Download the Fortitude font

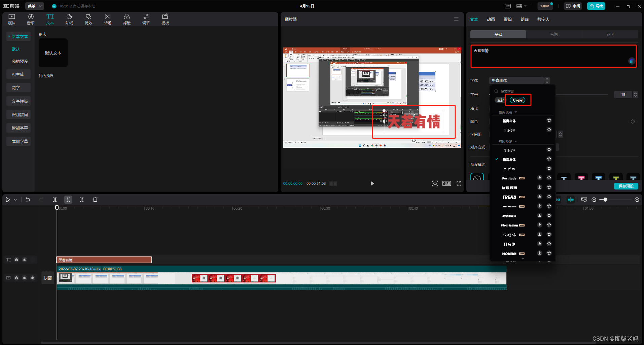pos(540,178)
